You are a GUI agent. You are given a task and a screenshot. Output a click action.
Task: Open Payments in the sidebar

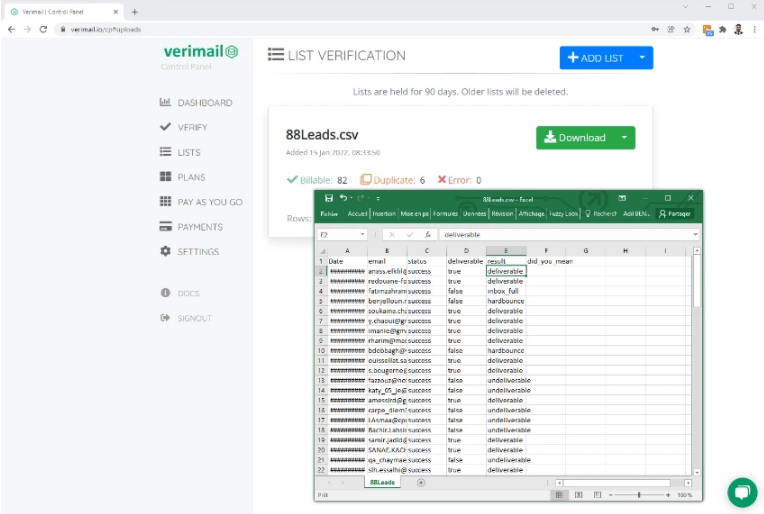pos(191,227)
